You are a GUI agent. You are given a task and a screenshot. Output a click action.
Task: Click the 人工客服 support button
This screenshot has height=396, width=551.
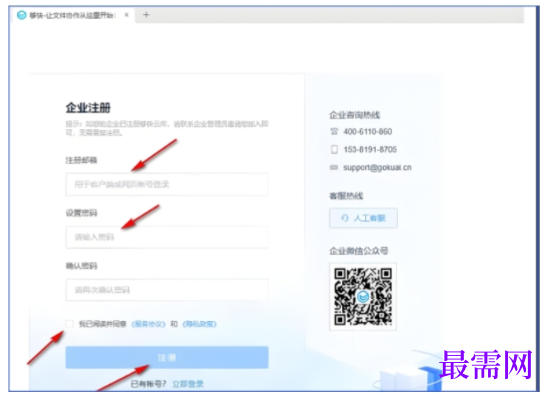click(x=363, y=218)
